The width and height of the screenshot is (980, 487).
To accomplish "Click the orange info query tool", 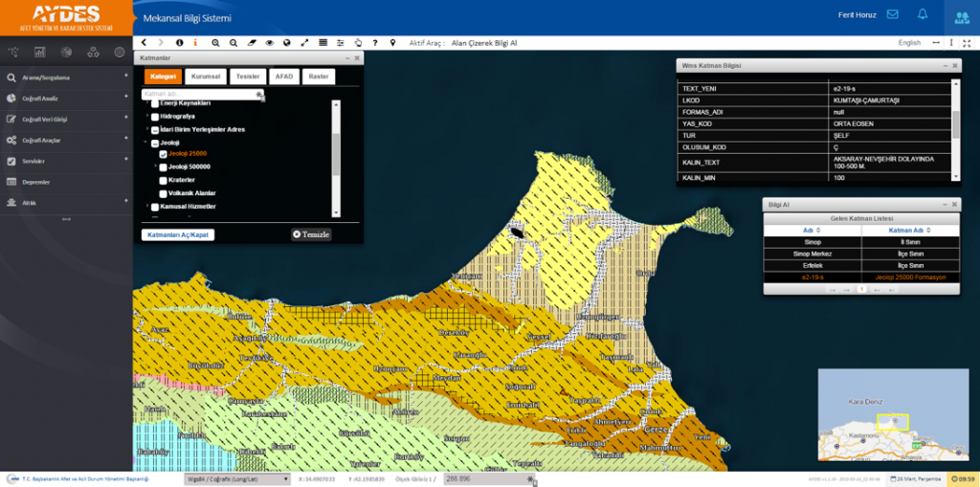I will 195,43.
